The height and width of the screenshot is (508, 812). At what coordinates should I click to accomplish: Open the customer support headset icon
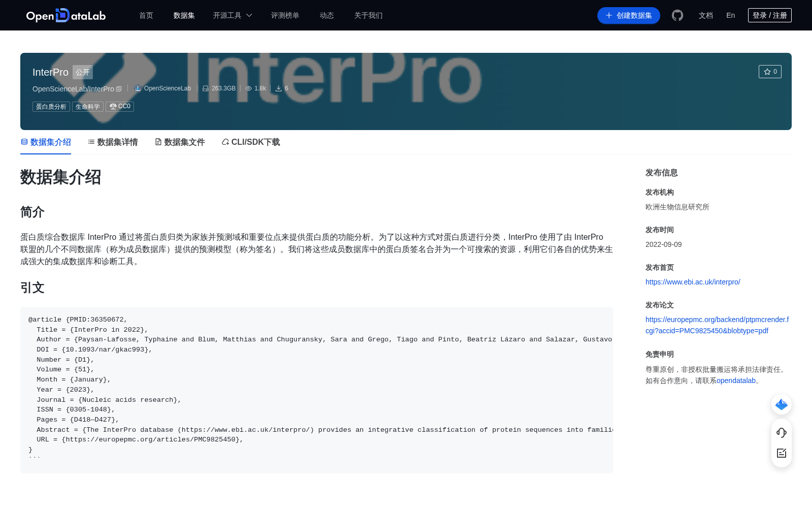tap(782, 432)
